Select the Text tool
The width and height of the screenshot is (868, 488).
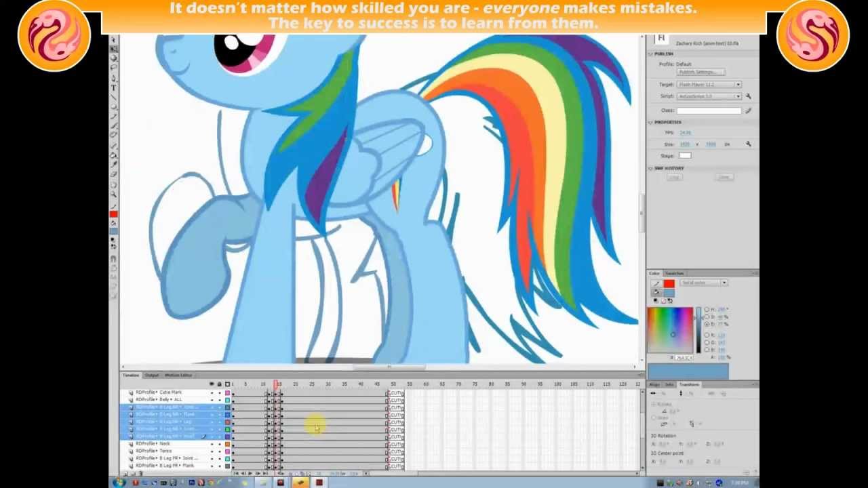(114, 89)
